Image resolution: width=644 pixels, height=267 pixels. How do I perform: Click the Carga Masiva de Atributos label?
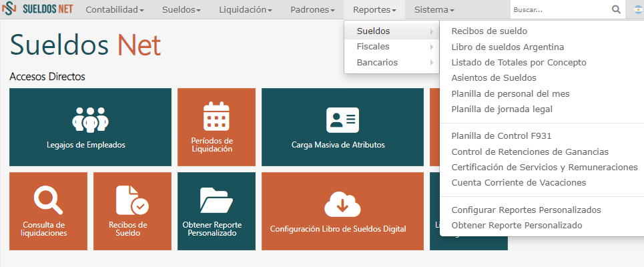(x=338, y=145)
